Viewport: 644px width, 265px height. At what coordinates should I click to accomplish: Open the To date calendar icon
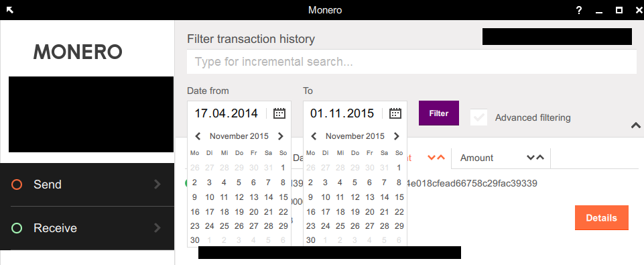pos(395,113)
